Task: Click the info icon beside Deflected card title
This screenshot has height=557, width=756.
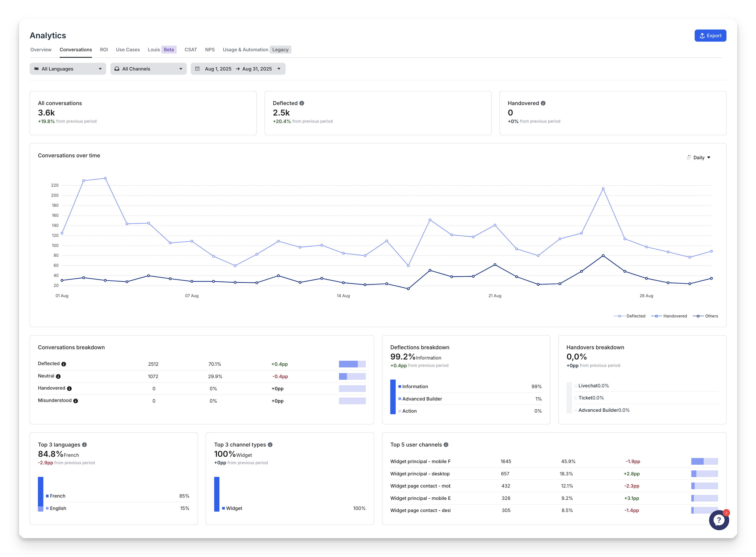Action: click(x=302, y=103)
